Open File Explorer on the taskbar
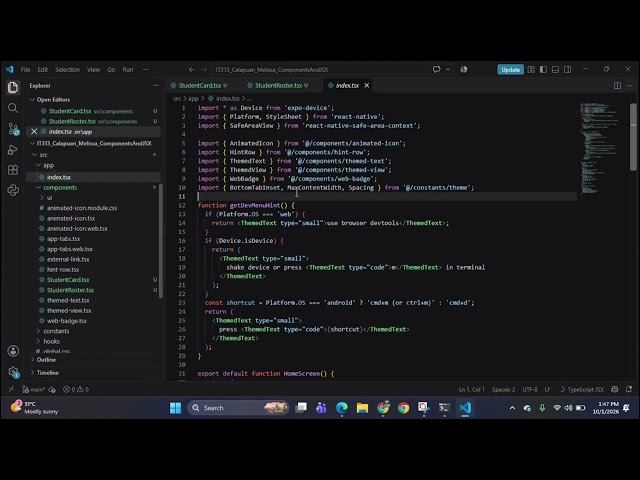This screenshot has width=640, height=480. pos(362,408)
